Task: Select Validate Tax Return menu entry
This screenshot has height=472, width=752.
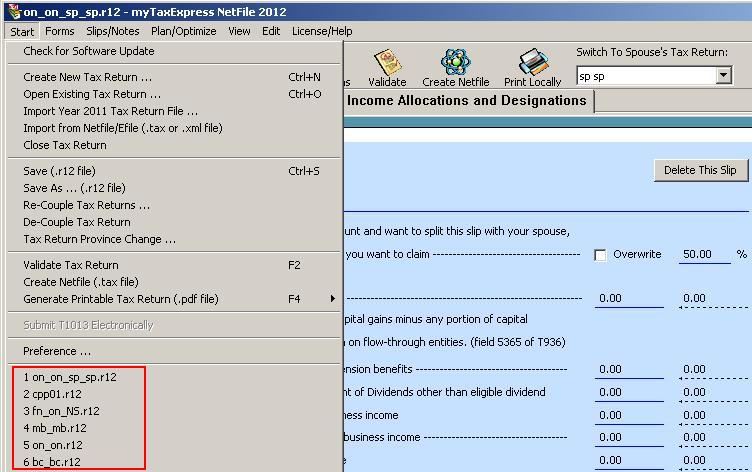Action: 174,265
